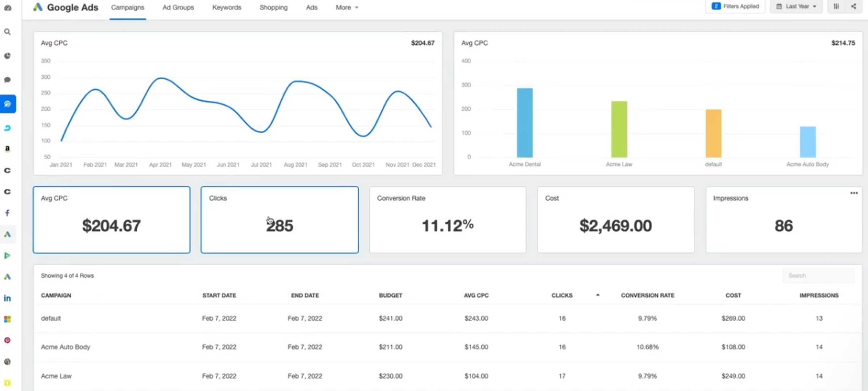868x391 pixels.
Task: Select the Conversion Rate stat card
Action: [448, 220]
